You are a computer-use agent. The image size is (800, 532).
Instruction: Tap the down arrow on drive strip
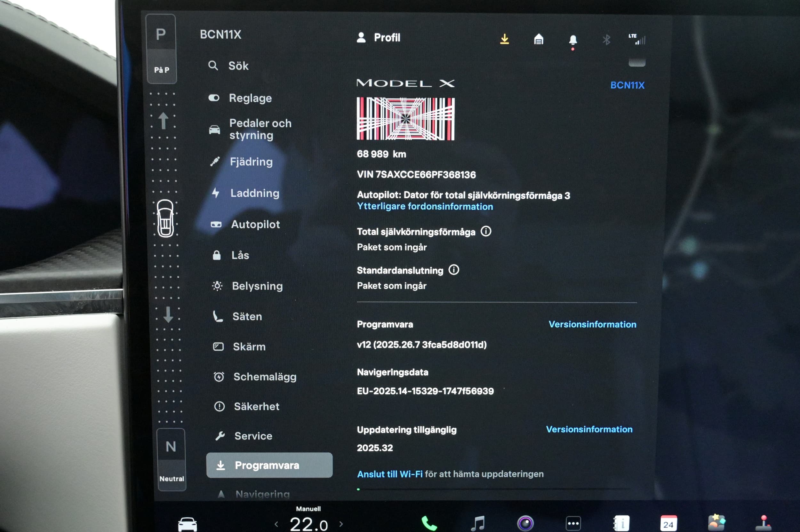point(168,314)
